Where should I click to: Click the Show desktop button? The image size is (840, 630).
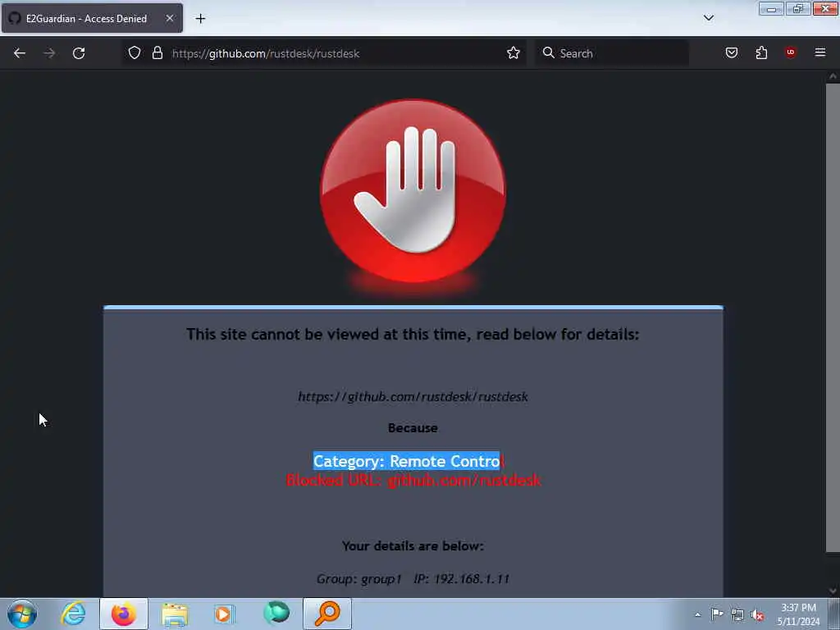tap(834, 614)
